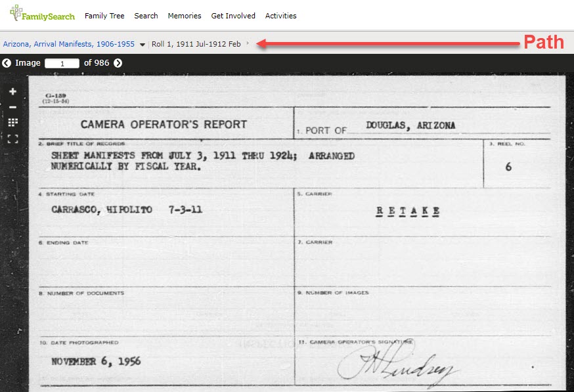This screenshot has width=574, height=392.
Task: Open the Search menu
Action: 146,16
